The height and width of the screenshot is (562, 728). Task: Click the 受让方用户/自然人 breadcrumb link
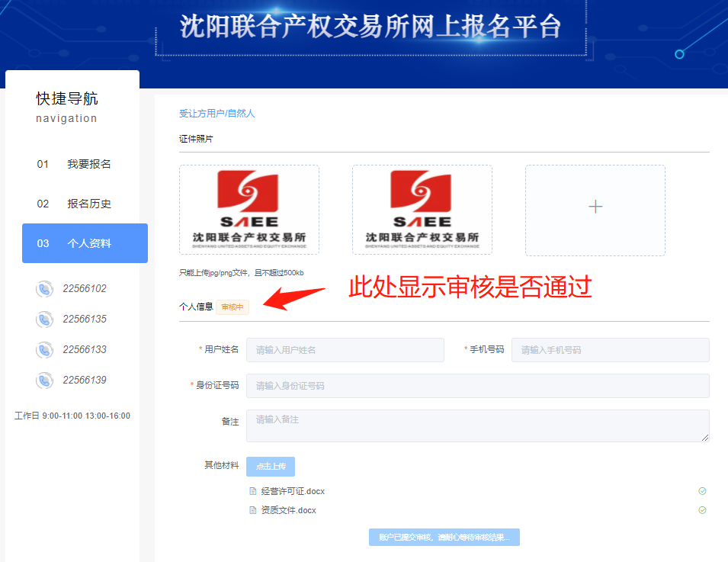[x=217, y=114]
